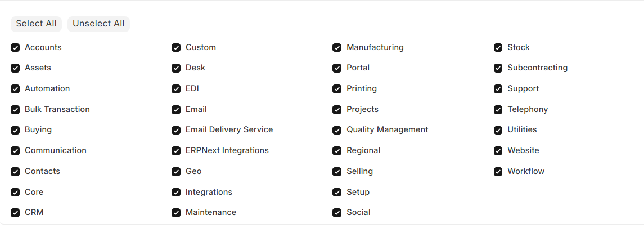Uncheck the Stock module checkbox

498,48
